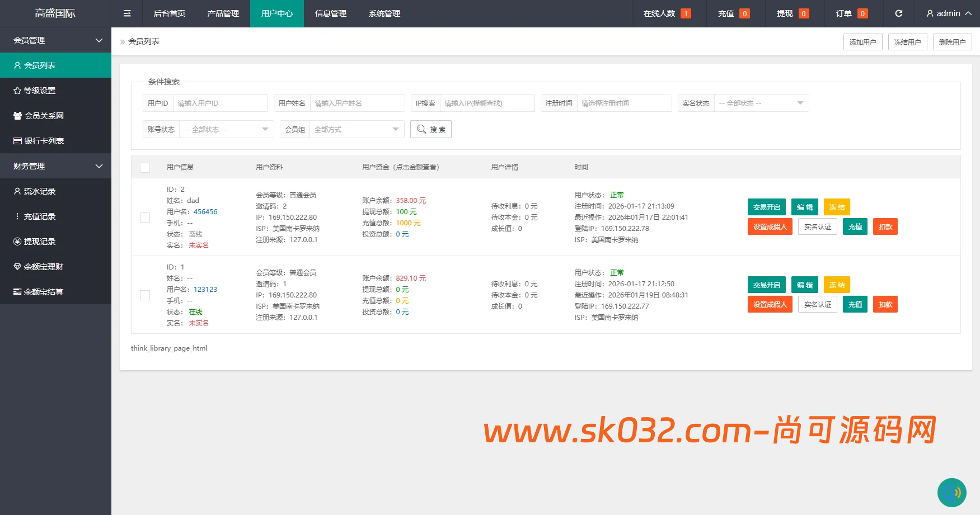The width and height of the screenshot is (980, 515).
Task: Check the checkbox for user ID 1
Action: [x=145, y=295]
